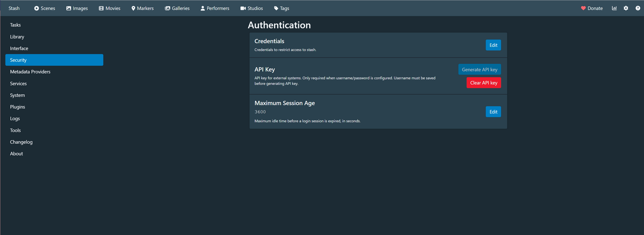Open Tags via tag icon

276,8
